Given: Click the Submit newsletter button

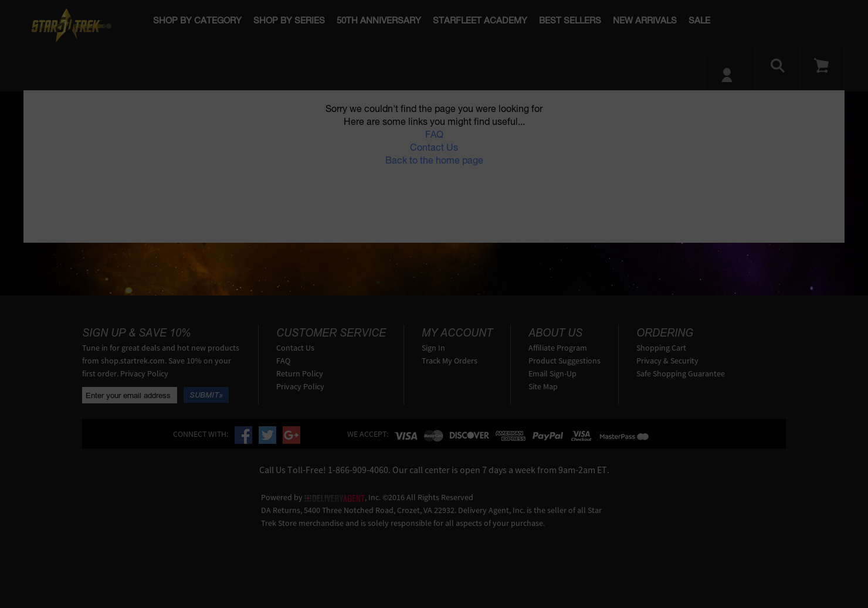Looking at the screenshot, I should tap(206, 395).
